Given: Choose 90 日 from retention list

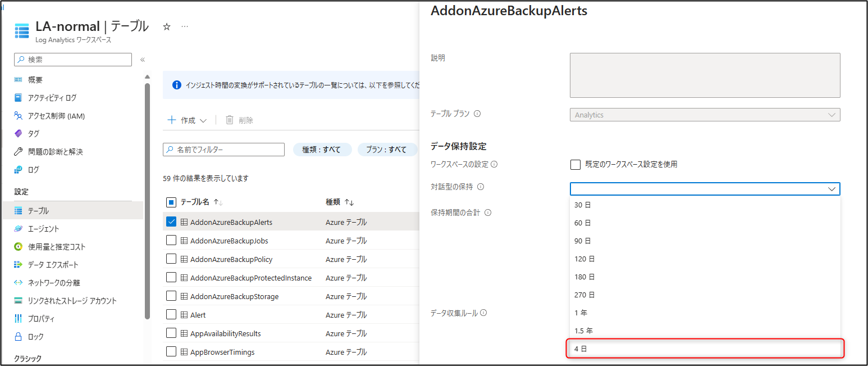Looking at the screenshot, I should coord(705,241).
